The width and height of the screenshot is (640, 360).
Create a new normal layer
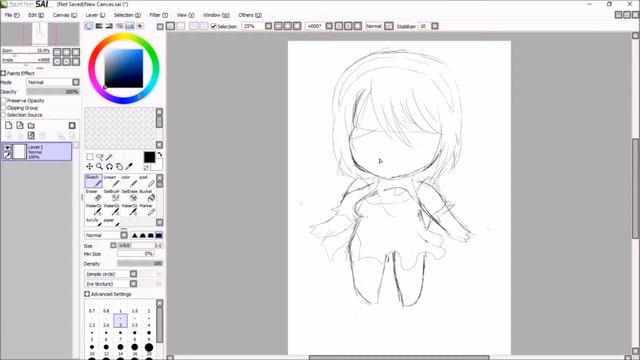coord(9,125)
